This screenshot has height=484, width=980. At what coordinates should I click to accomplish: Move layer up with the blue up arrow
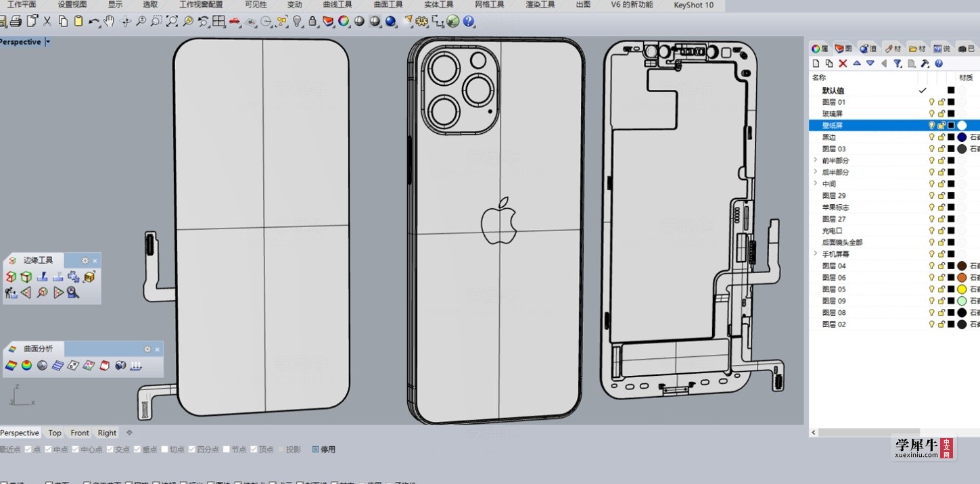857,64
